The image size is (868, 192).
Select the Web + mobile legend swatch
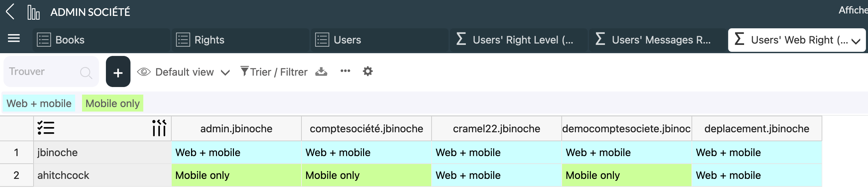[39, 103]
